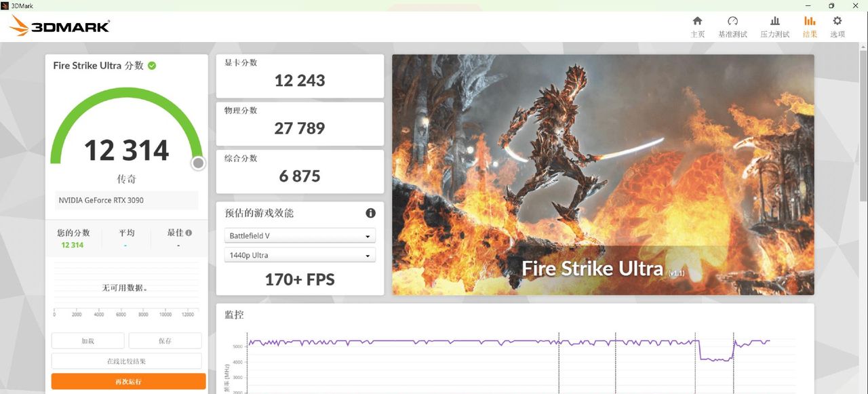This screenshot has height=394, width=868.
Task: Click the Fire Strike Ultra artwork image
Action: 603,175
